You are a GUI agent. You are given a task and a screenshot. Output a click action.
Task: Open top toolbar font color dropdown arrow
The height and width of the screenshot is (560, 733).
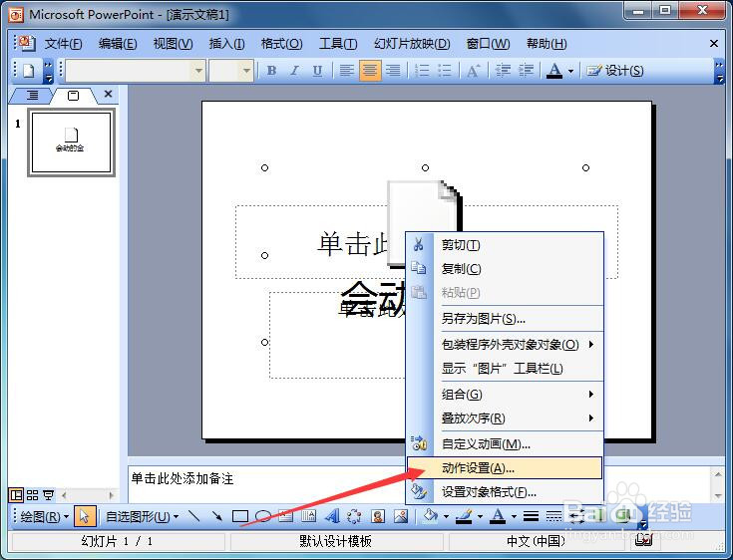point(570,71)
